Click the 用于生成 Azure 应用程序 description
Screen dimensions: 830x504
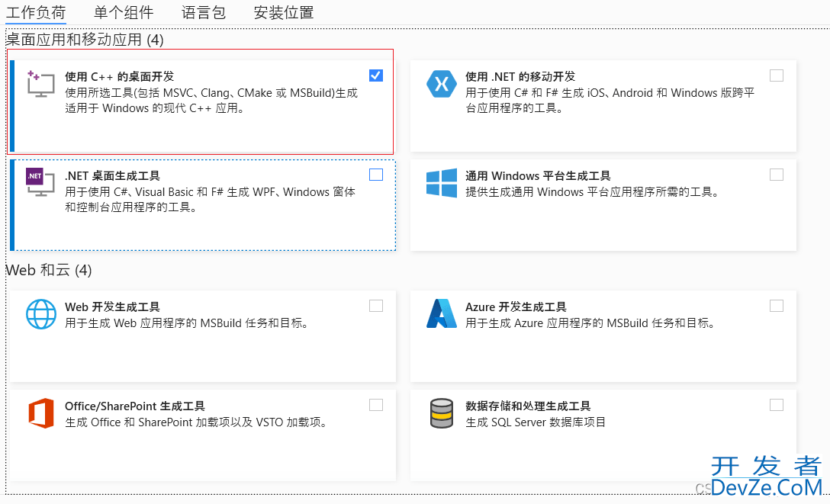[x=591, y=323]
